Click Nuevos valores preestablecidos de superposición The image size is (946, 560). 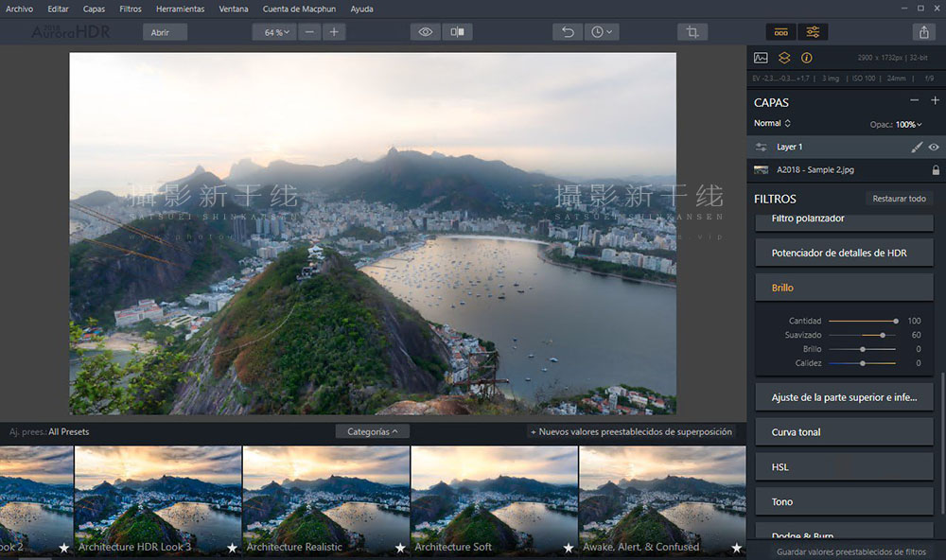[631, 431]
